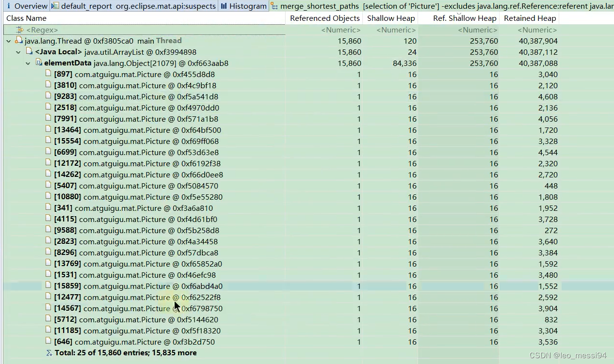Click file icon of entry [2518]
The height and width of the screenshot is (364, 614).
(48, 107)
